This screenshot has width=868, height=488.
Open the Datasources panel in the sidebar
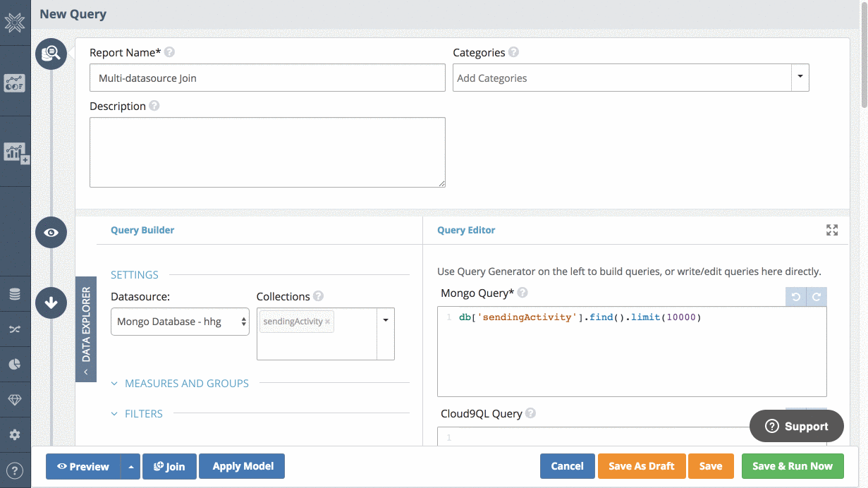coord(15,294)
